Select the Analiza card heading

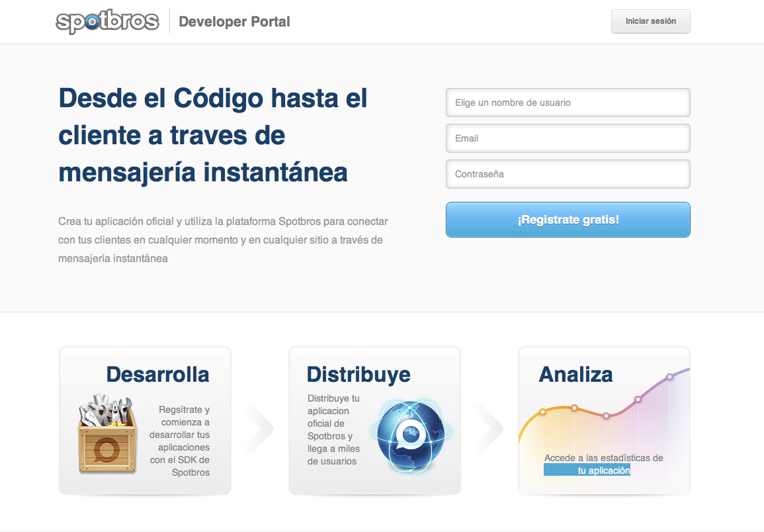(575, 375)
